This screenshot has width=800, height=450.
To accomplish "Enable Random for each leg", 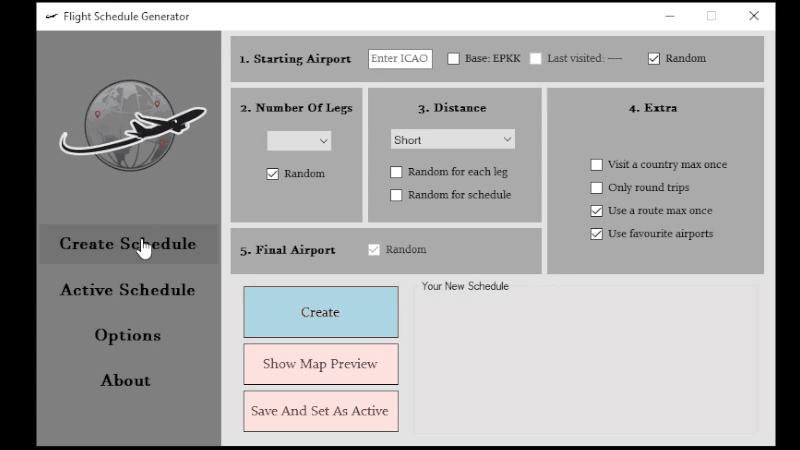I will [397, 172].
